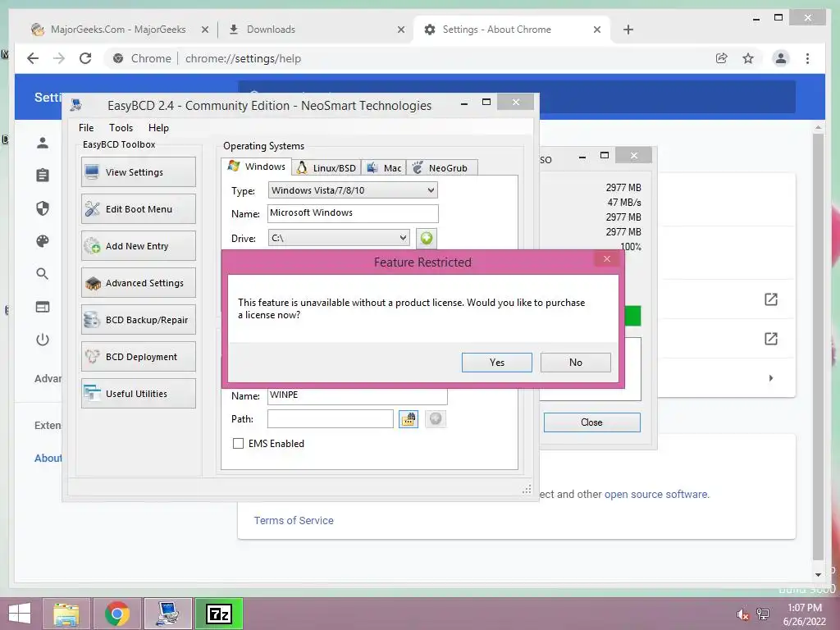840x630 pixels.
Task: Switch to the NeoGrub tab
Action: pos(442,168)
